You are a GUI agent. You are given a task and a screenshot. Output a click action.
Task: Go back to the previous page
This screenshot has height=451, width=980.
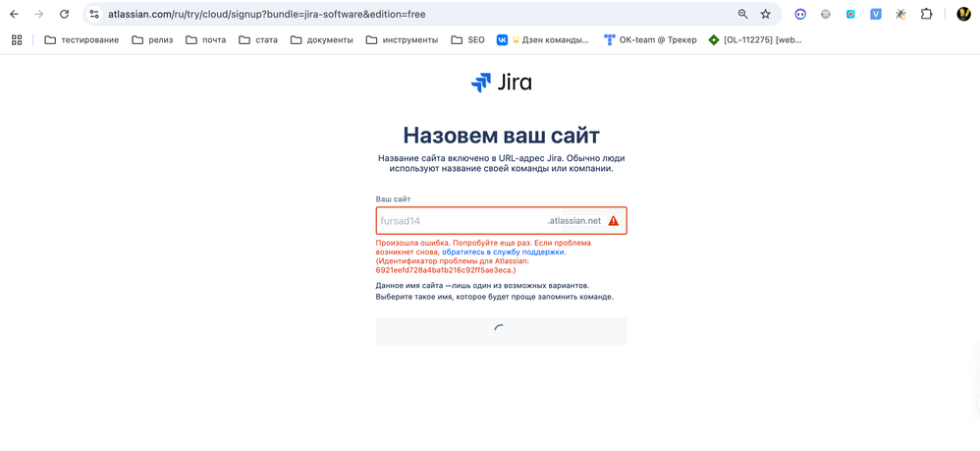pos(14,14)
